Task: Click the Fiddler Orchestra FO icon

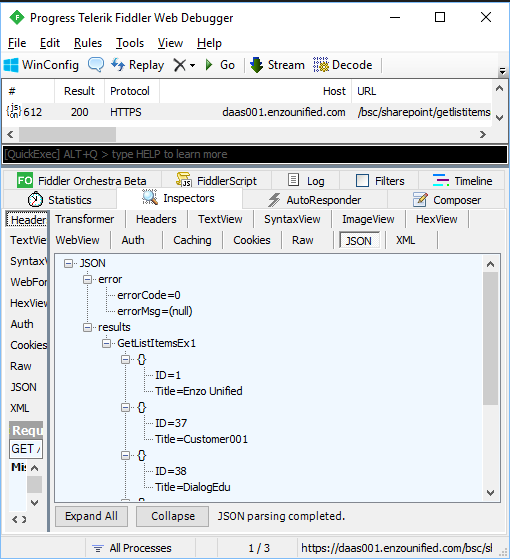Action: (25, 180)
